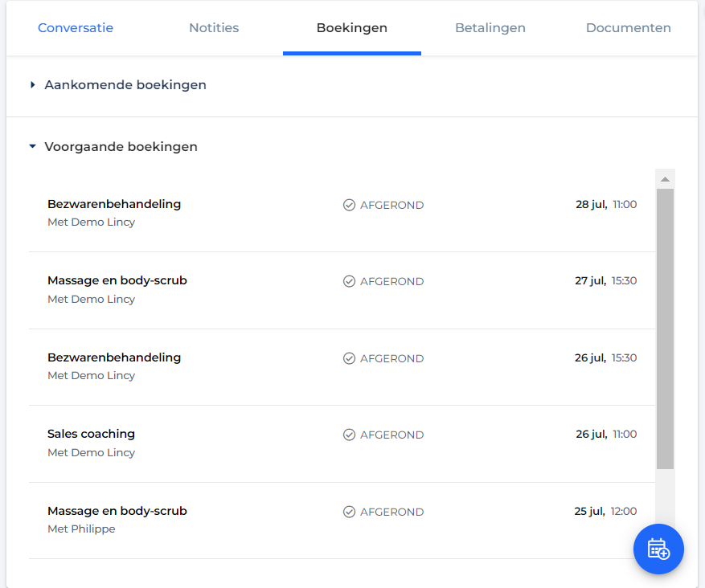Click the scrollbar up arrow
The width and height of the screenshot is (705, 588).
click(x=665, y=179)
